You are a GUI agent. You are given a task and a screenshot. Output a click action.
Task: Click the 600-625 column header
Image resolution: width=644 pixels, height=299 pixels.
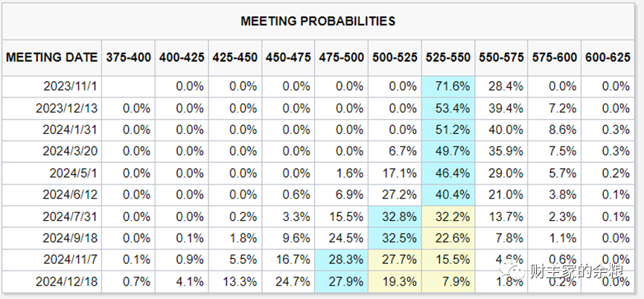(608, 57)
